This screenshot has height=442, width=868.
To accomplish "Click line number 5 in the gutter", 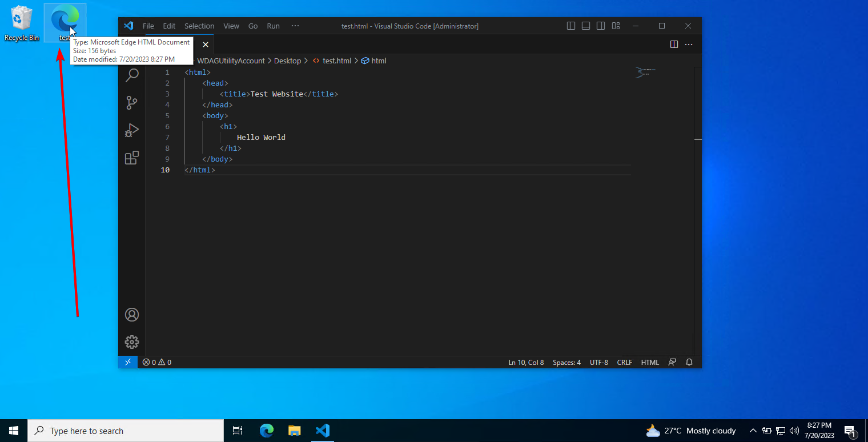I will 167,116.
